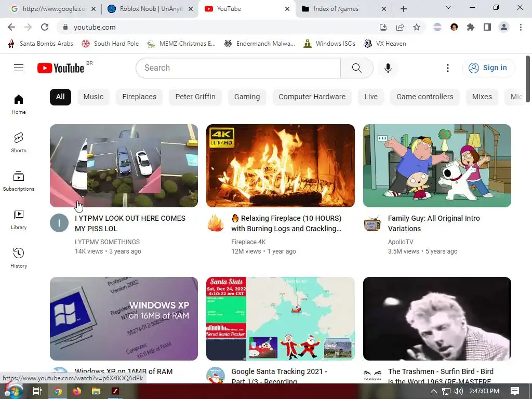Viewport: 532px width, 399px height.
Task: Open the Relaxing Fireplace video title
Action: (x=286, y=223)
